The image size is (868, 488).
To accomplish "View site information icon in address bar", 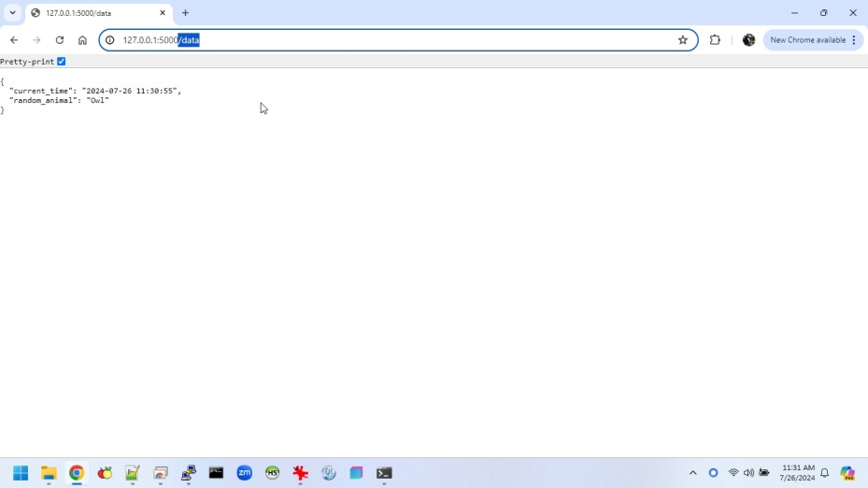I will (110, 40).
